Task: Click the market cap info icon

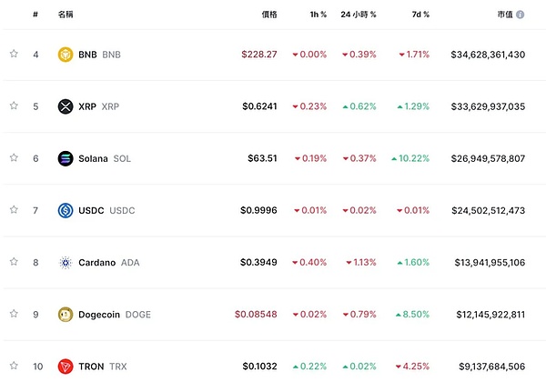Action: click(x=520, y=15)
